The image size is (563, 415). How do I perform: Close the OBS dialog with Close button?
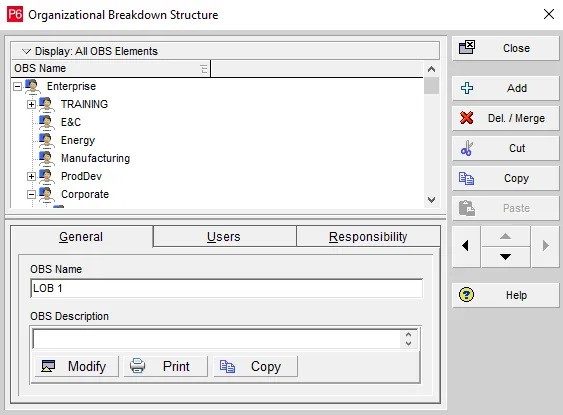click(506, 48)
